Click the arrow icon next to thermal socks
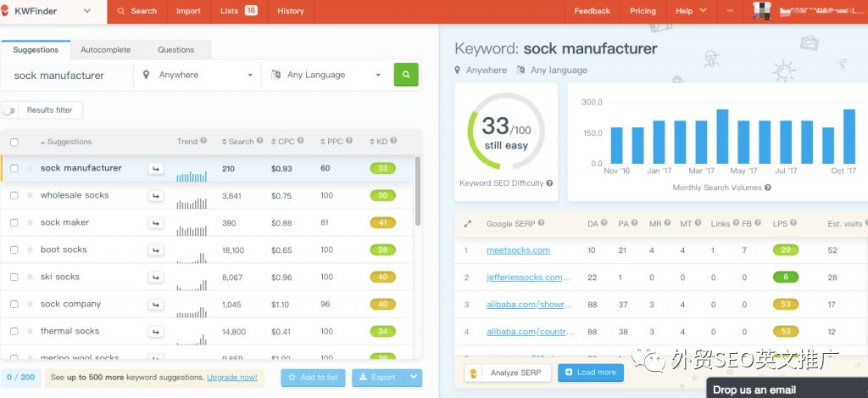868x398 pixels. tap(156, 332)
